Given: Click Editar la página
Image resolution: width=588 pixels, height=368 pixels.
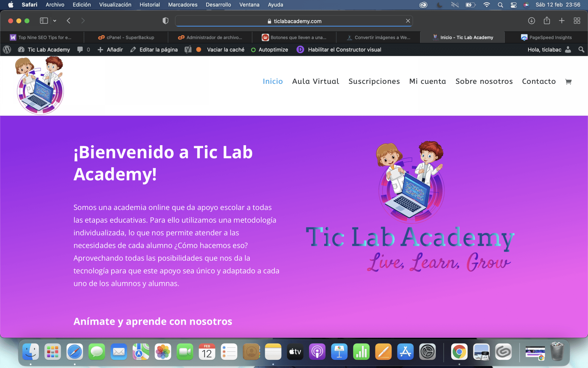Looking at the screenshot, I should [x=154, y=50].
